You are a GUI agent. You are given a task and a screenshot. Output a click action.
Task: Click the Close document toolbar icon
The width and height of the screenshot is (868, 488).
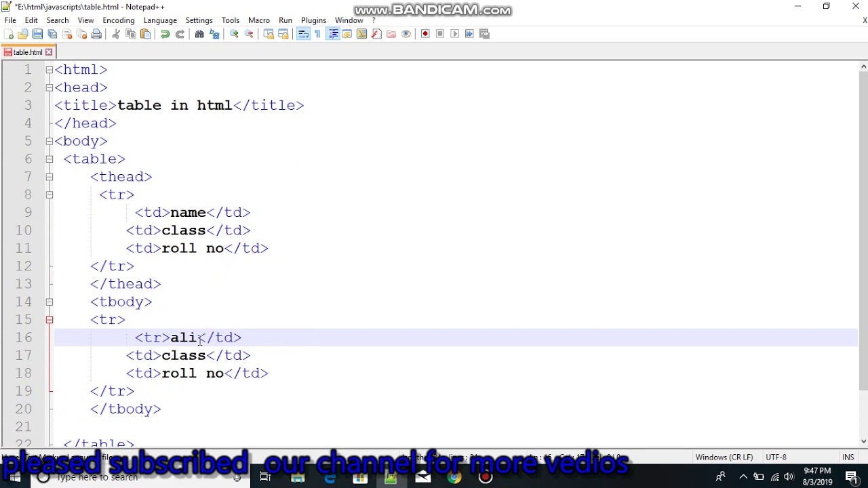pos(67,34)
